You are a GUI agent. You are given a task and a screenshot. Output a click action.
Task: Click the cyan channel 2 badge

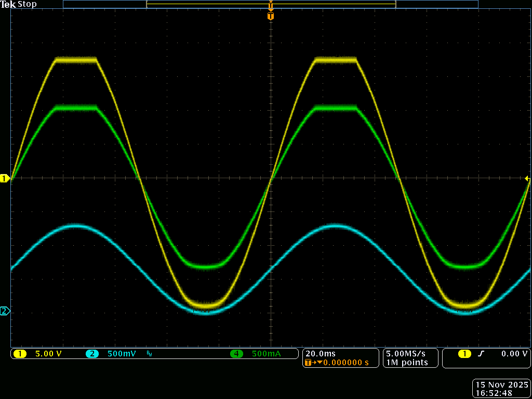[x=92, y=354]
